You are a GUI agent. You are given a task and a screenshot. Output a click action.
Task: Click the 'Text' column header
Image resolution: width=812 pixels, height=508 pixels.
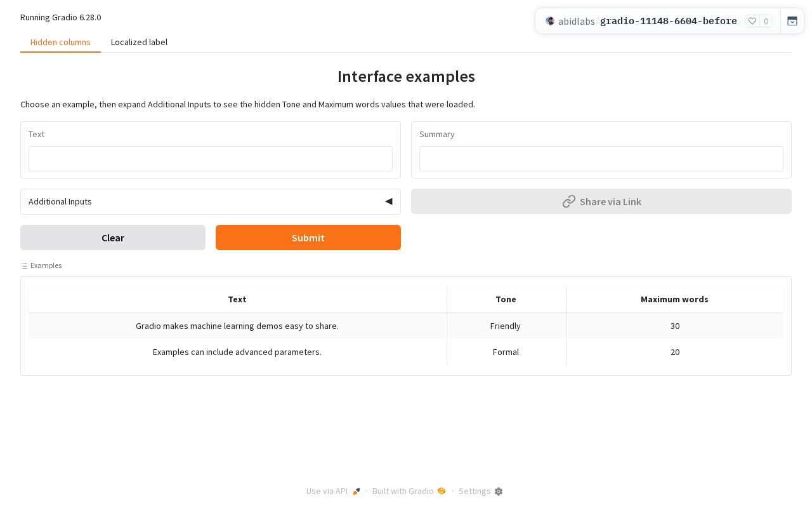click(x=237, y=299)
